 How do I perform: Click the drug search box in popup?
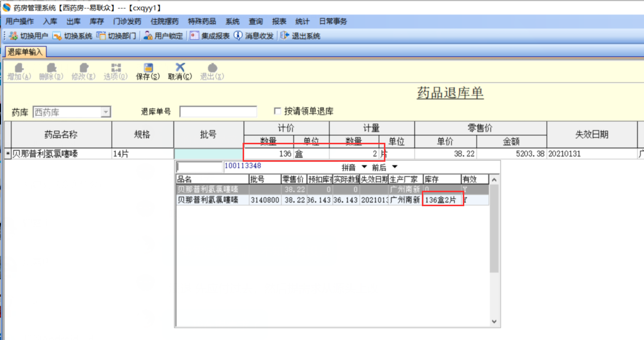click(x=199, y=167)
